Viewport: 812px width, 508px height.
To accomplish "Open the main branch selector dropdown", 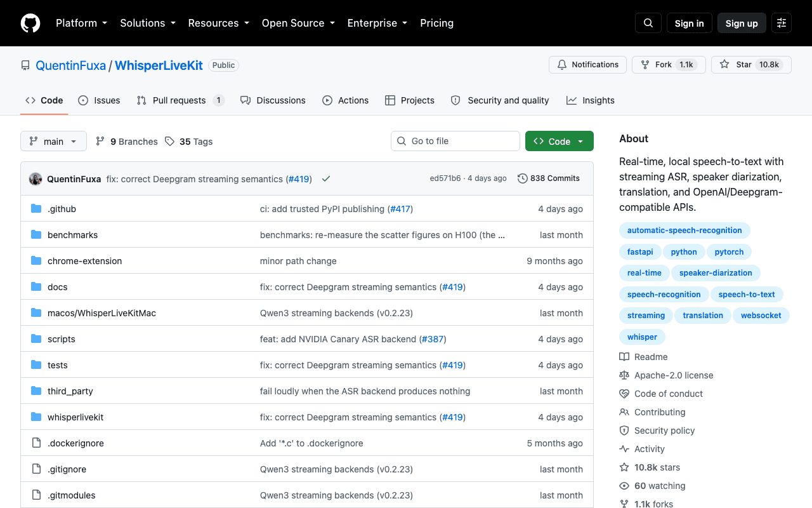I will (53, 141).
